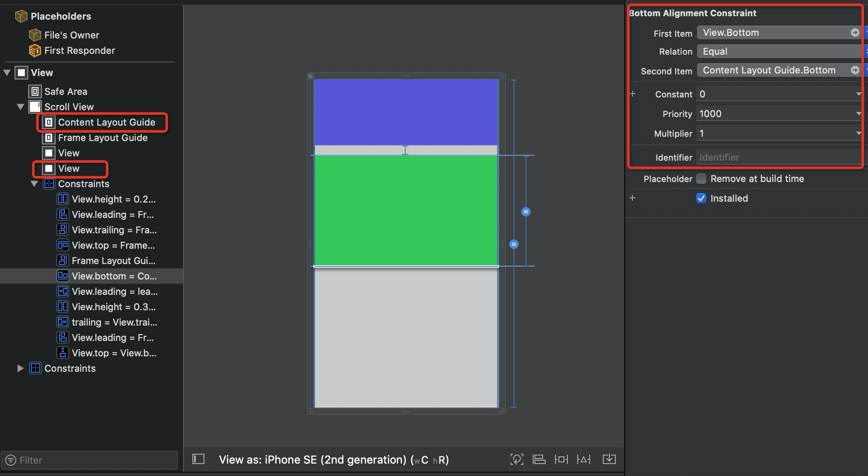
Task: Click the Embed In icon
Action: pyautogui.click(x=609, y=459)
